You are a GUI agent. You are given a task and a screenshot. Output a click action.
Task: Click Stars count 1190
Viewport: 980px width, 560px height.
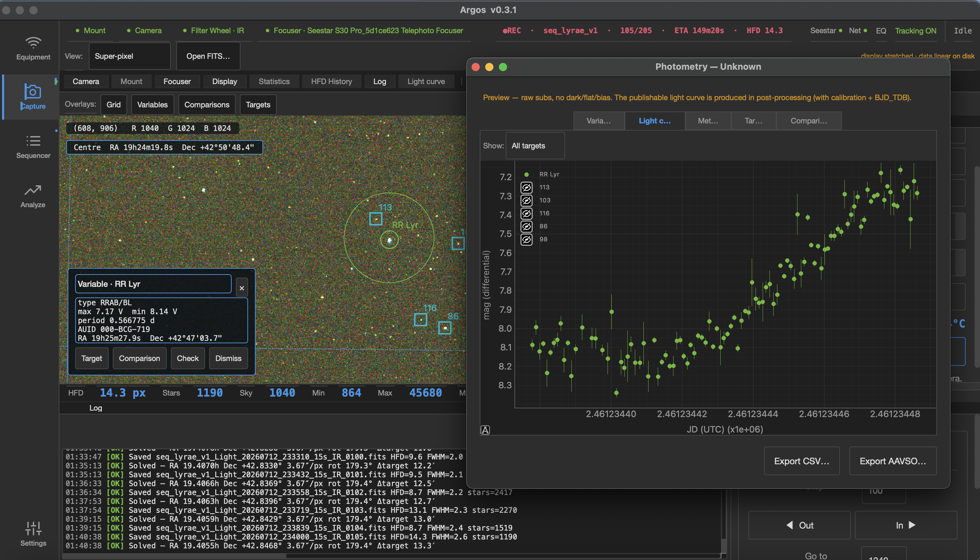point(209,393)
